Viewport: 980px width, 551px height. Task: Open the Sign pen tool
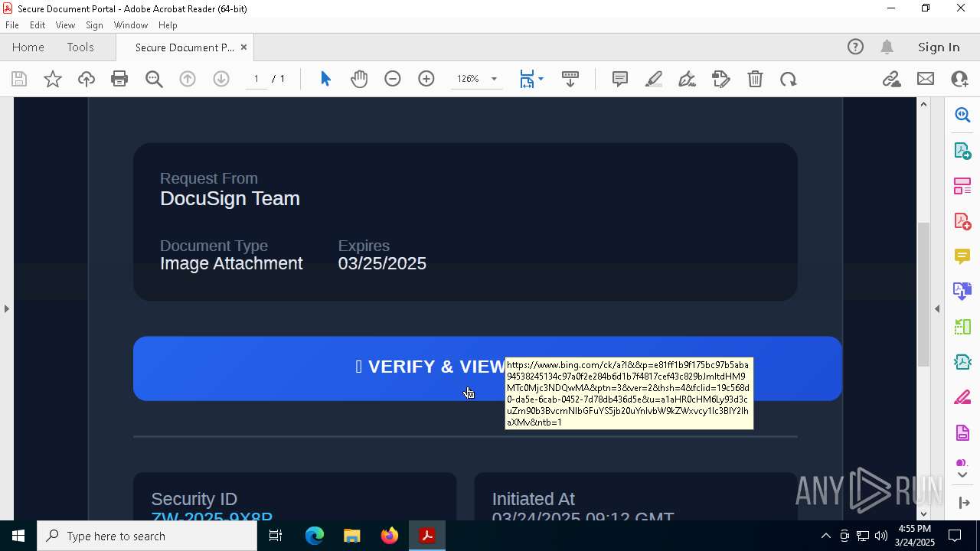(x=688, y=79)
